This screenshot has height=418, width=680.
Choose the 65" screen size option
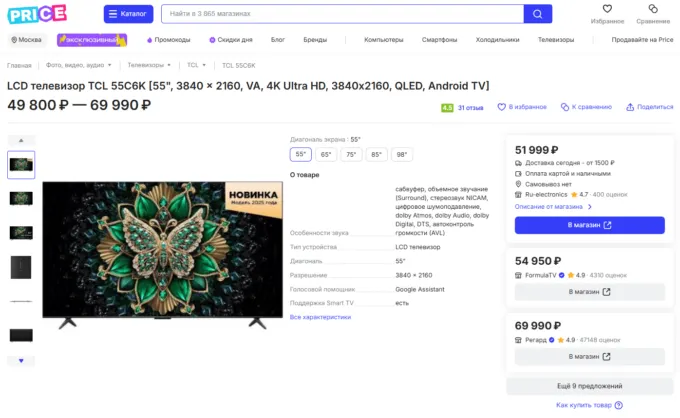tap(326, 154)
